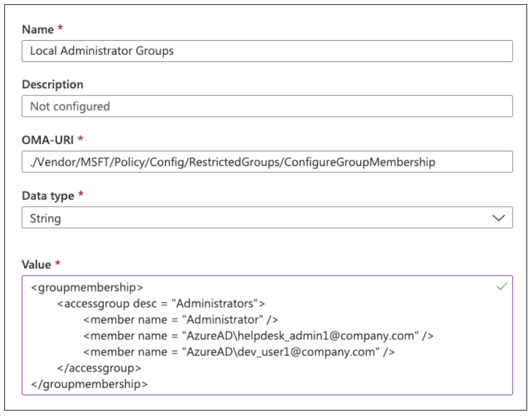532x416 pixels.
Task: Click the Name label
Action: tap(38, 29)
